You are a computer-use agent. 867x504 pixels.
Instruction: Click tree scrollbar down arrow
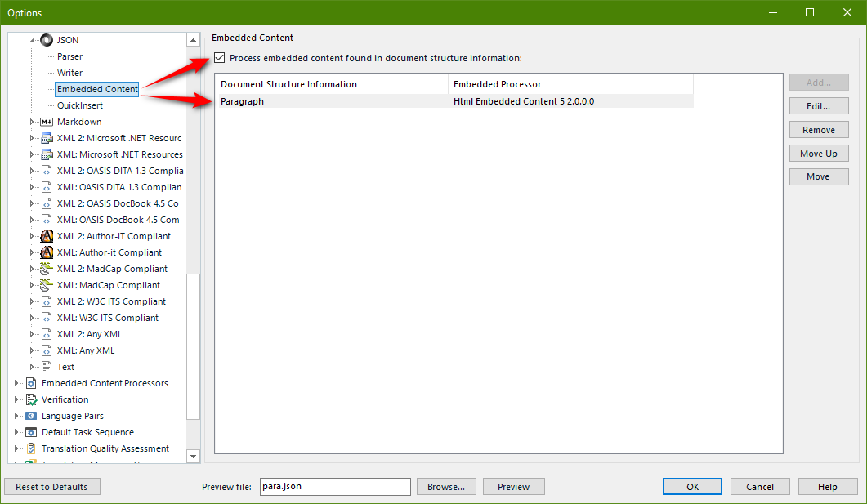[193, 457]
